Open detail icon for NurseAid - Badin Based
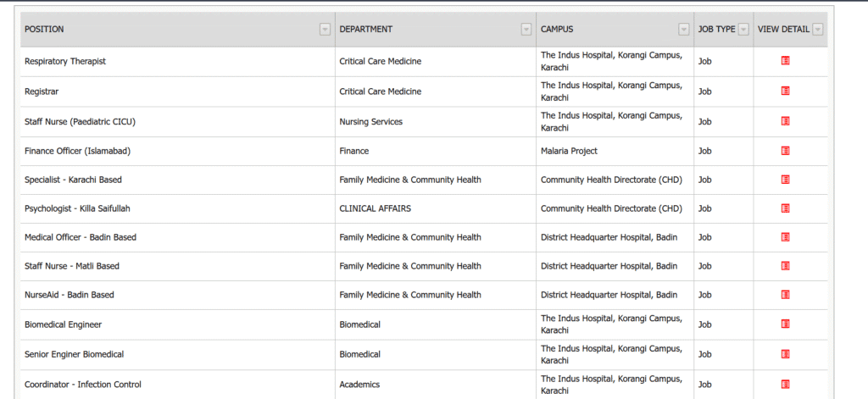This screenshot has height=399, width=868. pos(785,295)
